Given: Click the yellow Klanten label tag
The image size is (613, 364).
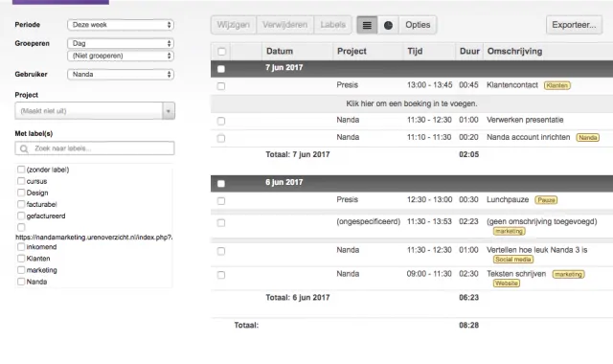Looking at the screenshot, I should click(x=557, y=85).
